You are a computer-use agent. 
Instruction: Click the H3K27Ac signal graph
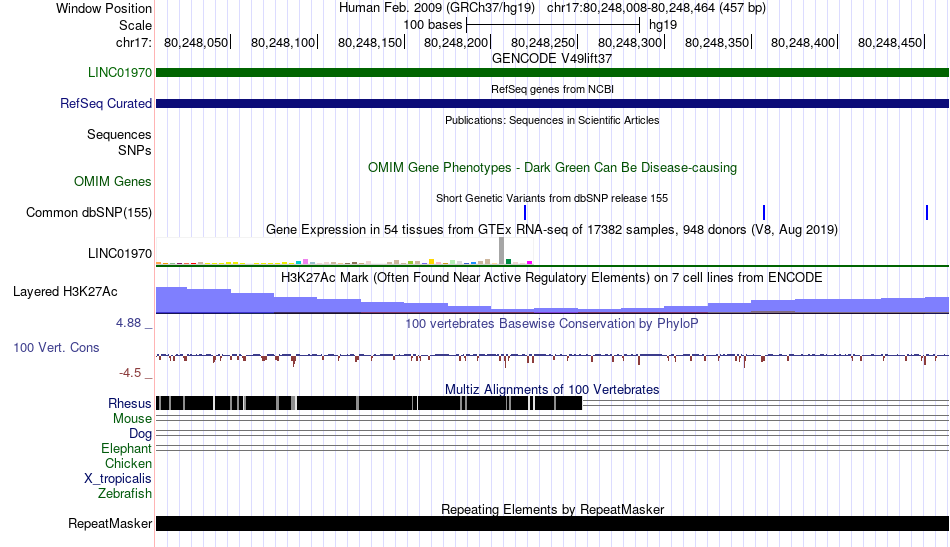pos(552,300)
